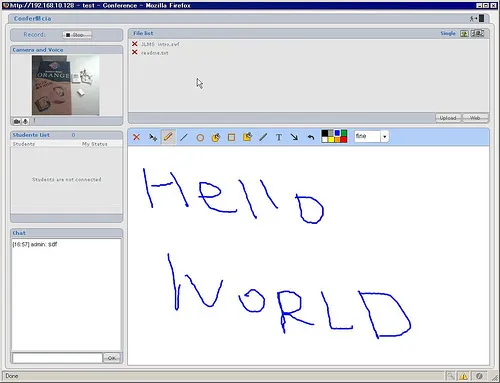This screenshot has height=383, width=500.
Task: Click the 'Students are not connected' message
Action: tap(67, 179)
